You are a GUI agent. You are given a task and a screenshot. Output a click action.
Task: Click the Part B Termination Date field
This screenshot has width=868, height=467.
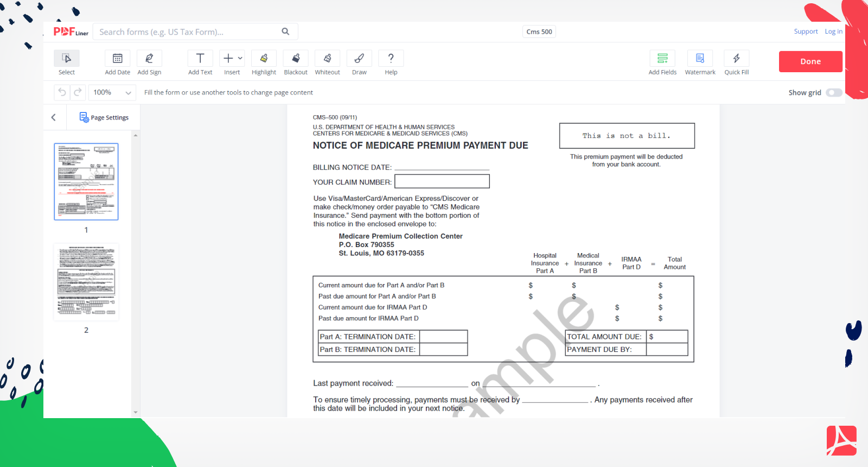point(444,350)
